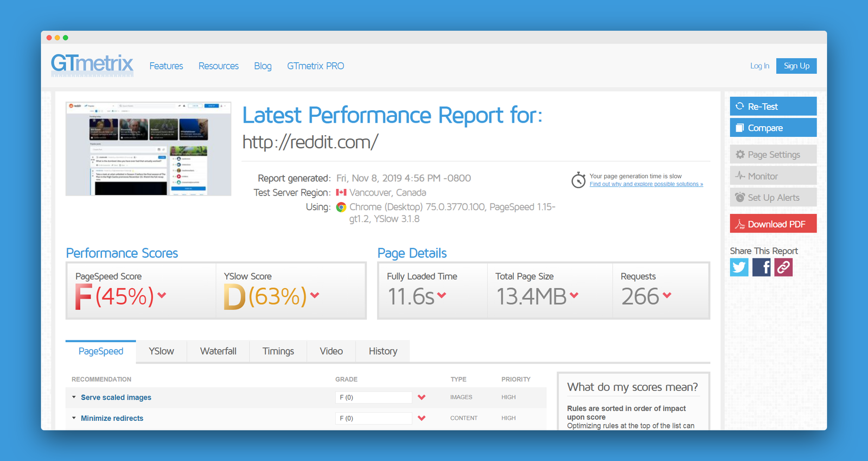868x461 pixels.
Task: Click the 'Performance Scores' heading
Action: click(122, 254)
